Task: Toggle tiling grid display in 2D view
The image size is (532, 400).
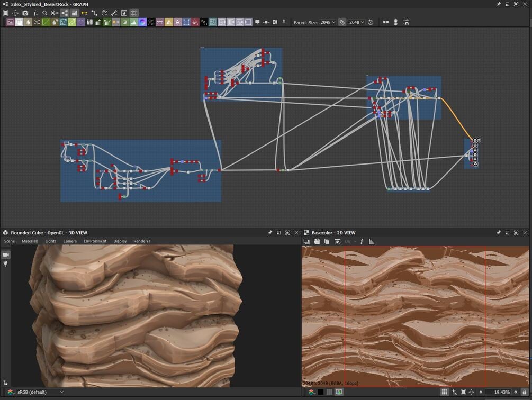Action: [x=444, y=392]
